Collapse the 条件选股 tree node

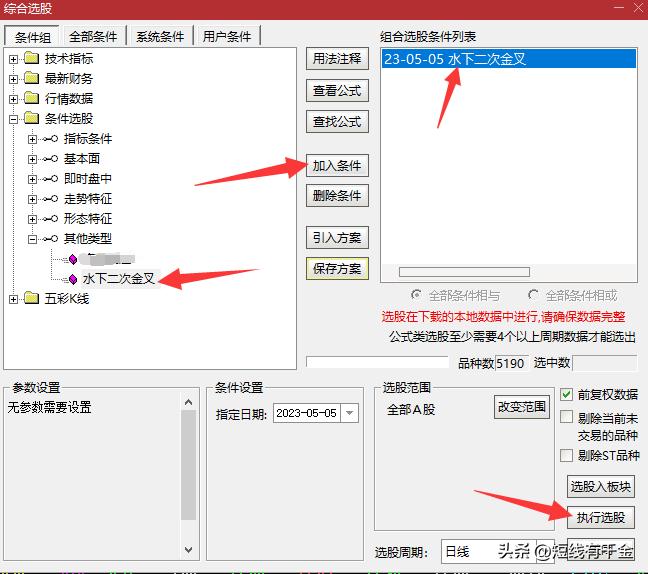click(13, 119)
